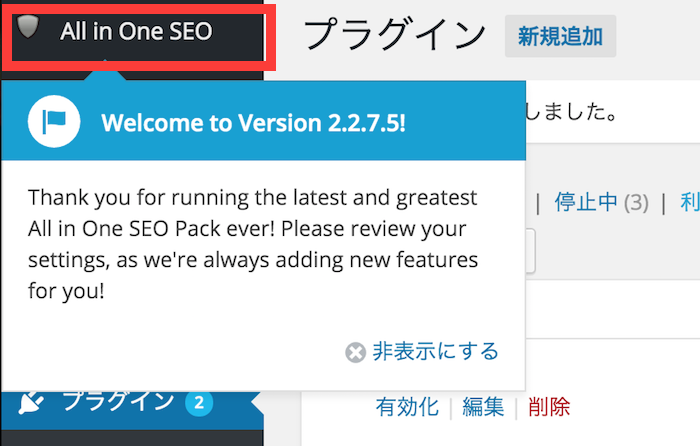700x446 pixels.
Task: Click the Welcome to Version 2.2.7.5! heading
Action: (254, 123)
